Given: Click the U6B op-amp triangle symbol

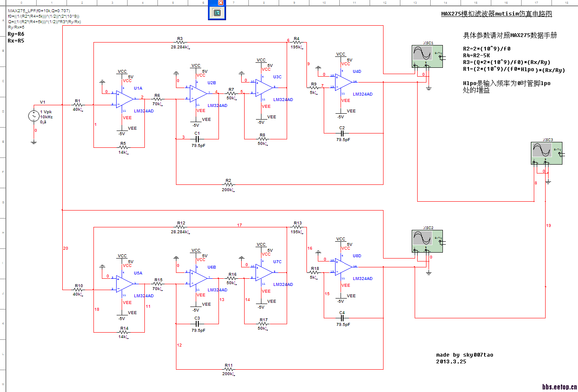Looking at the screenshot, I should pos(198,278).
